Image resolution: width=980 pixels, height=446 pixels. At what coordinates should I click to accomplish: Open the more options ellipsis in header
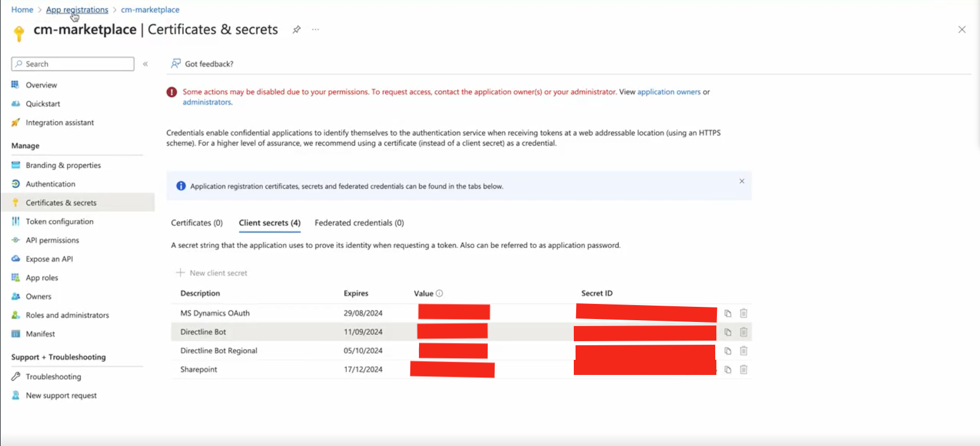click(315, 29)
